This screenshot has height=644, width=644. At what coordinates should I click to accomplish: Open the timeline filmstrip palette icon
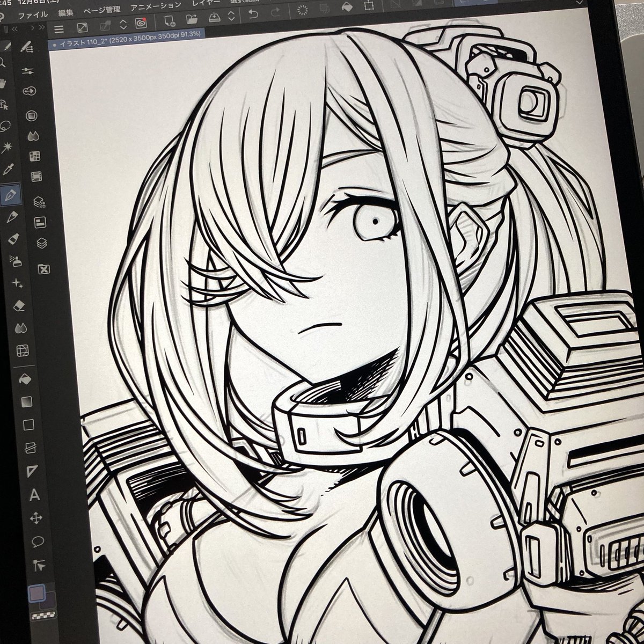[36, 175]
